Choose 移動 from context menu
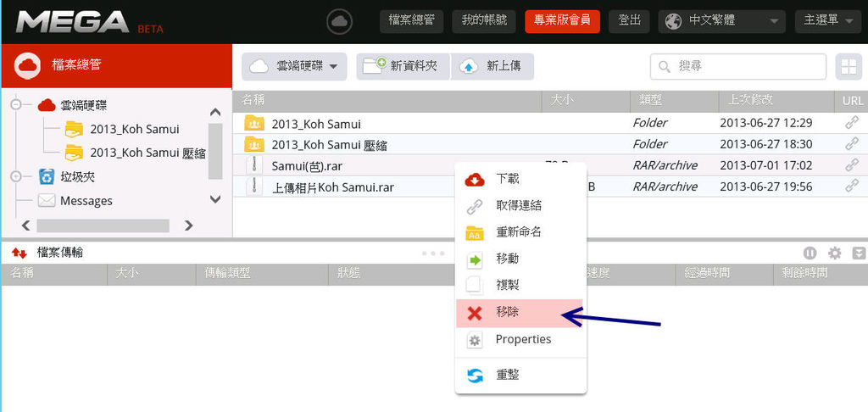868x412 pixels. pyautogui.click(x=520, y=259)
